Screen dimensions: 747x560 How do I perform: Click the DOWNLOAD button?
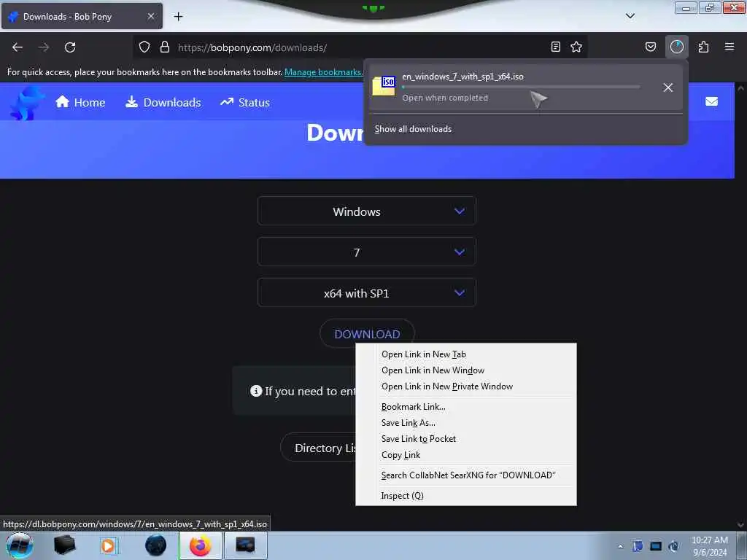click(x=367, y=334)
